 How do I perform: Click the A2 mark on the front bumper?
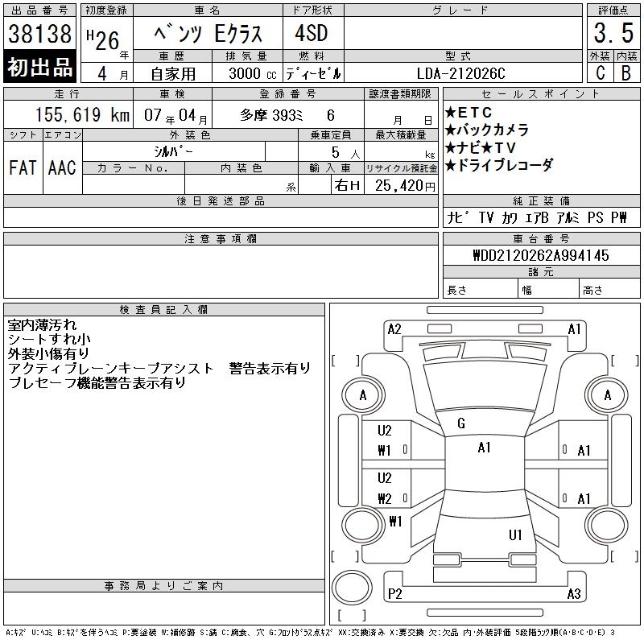(x=394, y=329)
